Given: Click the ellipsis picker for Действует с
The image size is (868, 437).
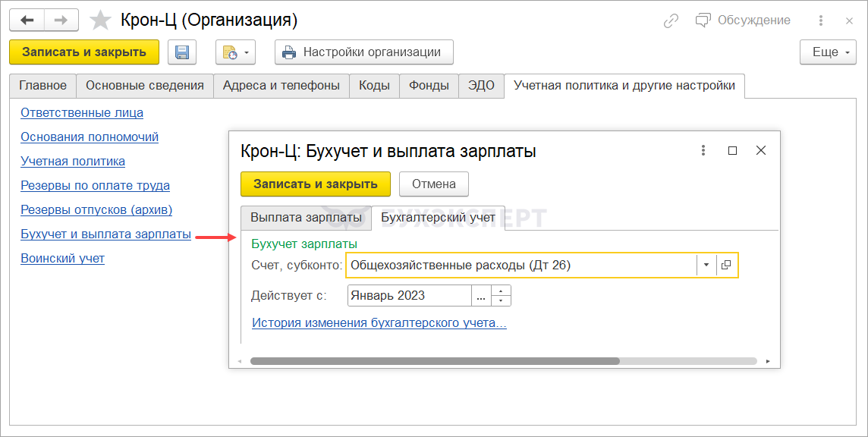Looking at the screenshot, I should 481,296.
